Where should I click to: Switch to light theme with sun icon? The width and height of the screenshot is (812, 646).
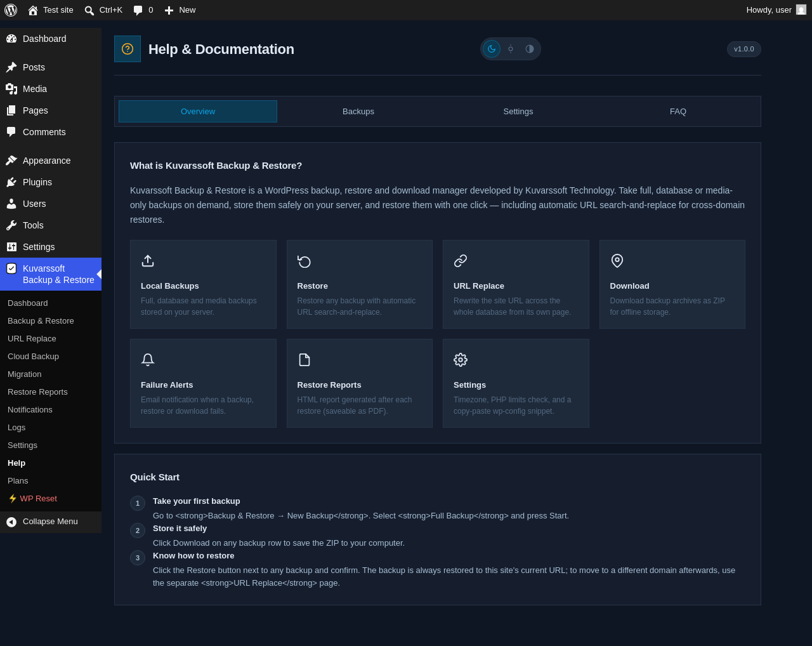click(x=511, y=49)
